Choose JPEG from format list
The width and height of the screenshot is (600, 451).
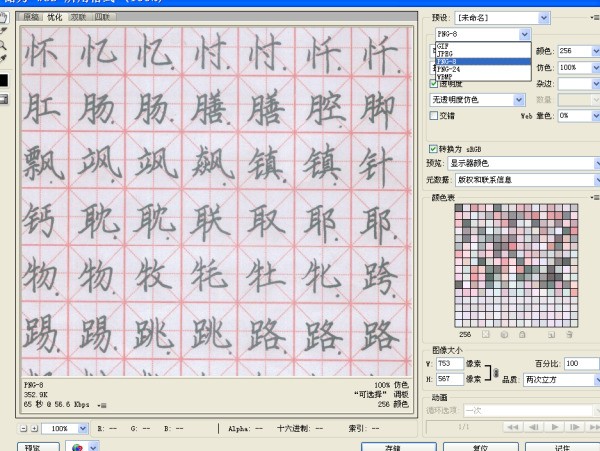pyautogui.click(x=483, y=54)
